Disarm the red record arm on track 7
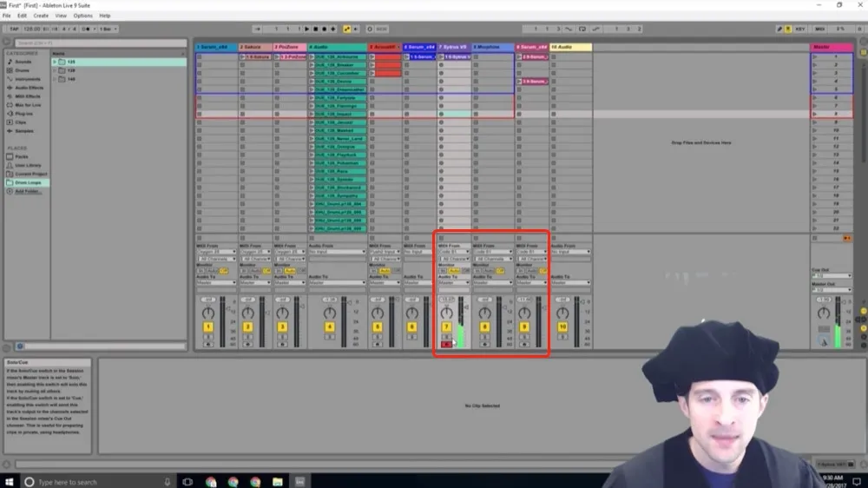Image resolution: width=868 pixels, height=488 pixels. click(446, 345)
